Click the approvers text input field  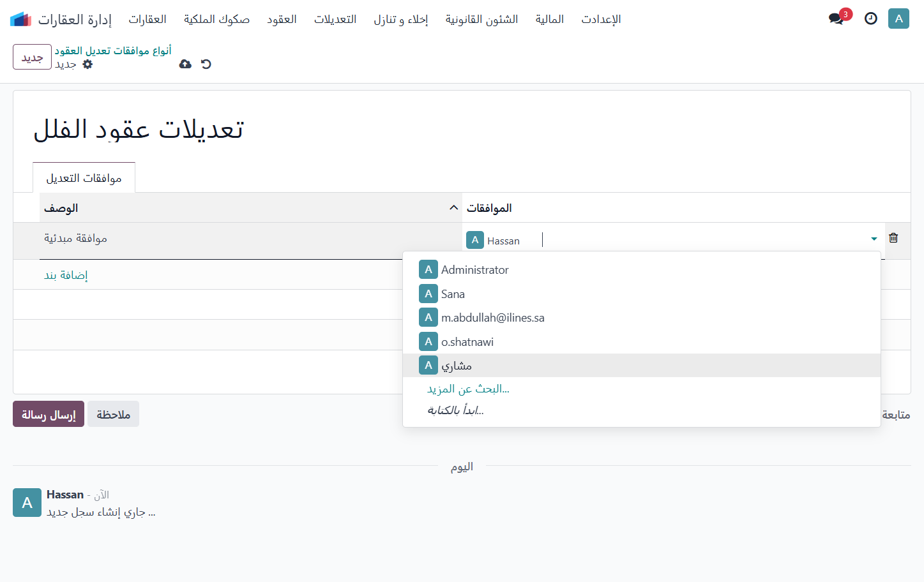[702, 240]
